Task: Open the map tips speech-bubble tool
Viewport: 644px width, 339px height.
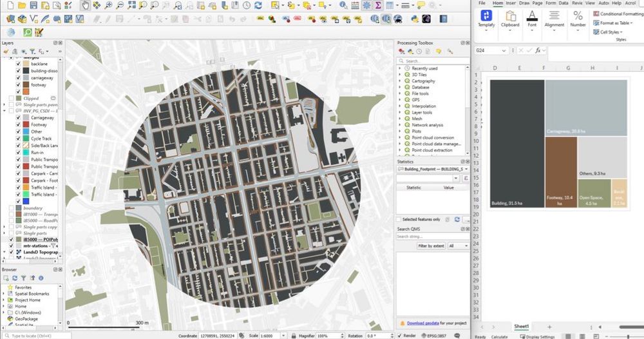Action: (421, 5)
